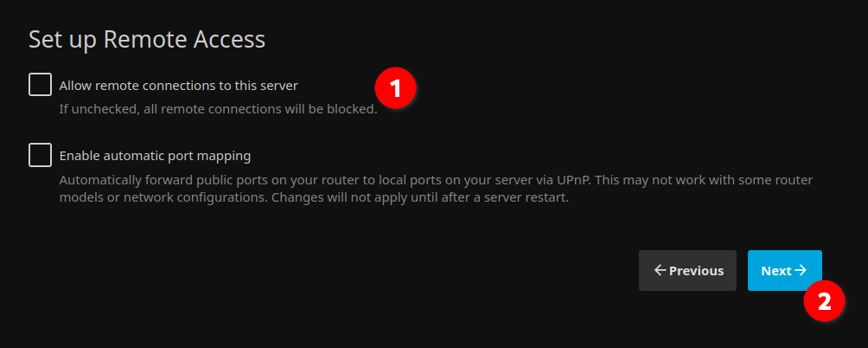
Task: Click the 'Set up Remote Access' heading
Action: click(x=147, y=40)
